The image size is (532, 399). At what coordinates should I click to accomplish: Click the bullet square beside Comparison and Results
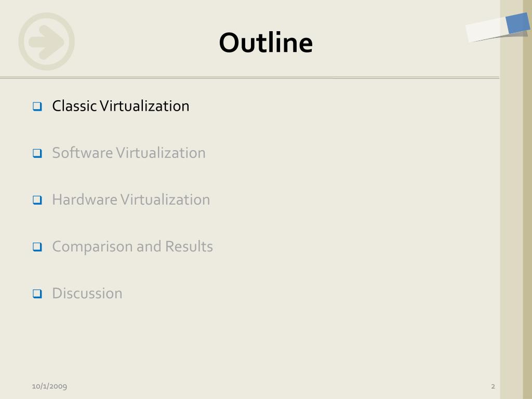tap(37, 247)
